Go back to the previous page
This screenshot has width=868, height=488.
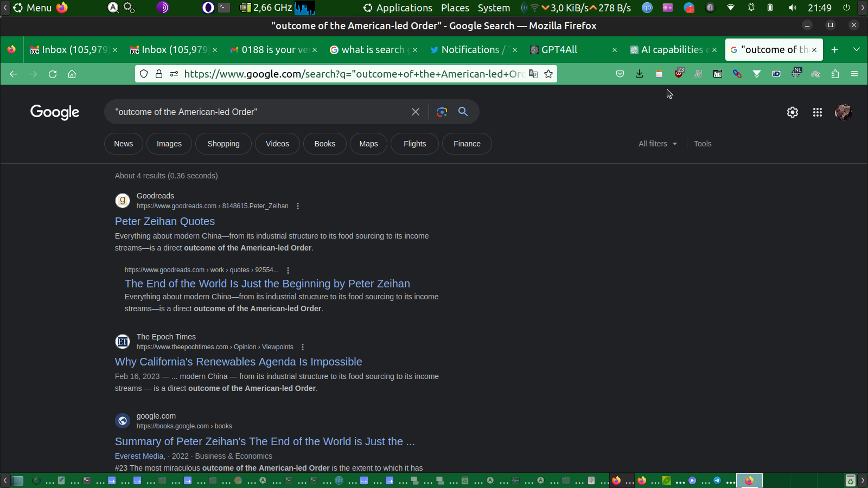[14, 74]
